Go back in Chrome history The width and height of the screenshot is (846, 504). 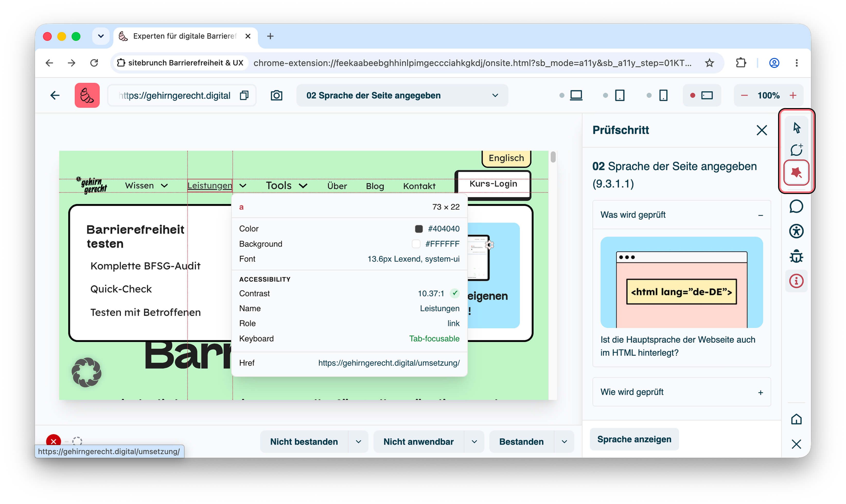49,63
